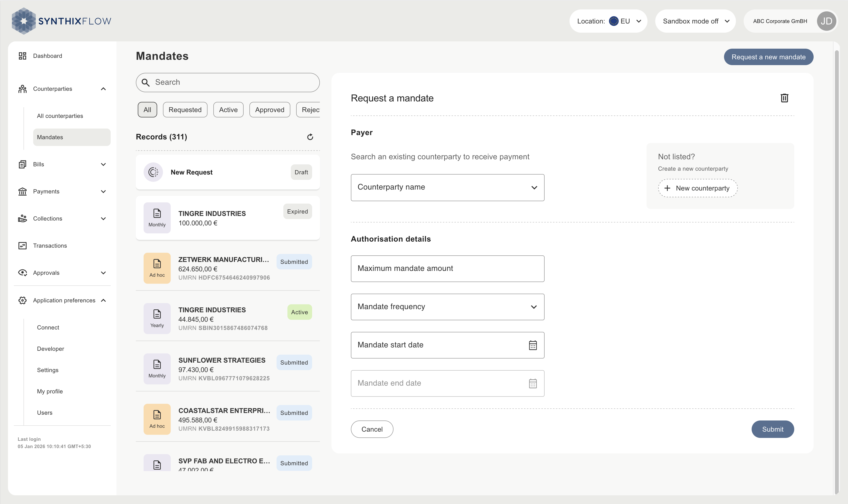Focus the Maximum mandate amount field
This screenshot has height=504, width=848.
click(x=447, y=269)
